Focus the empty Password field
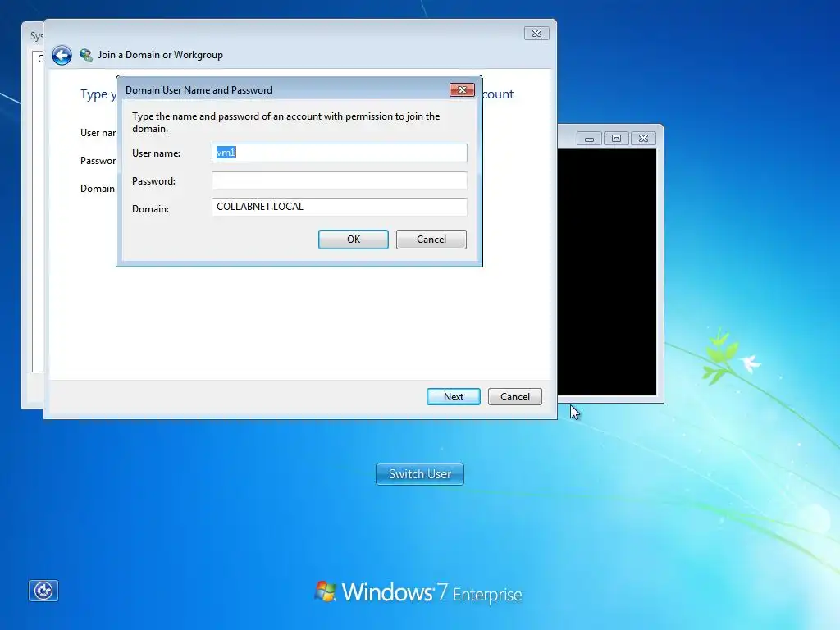The width and height of the screenshot is (840, 630). (x=339, y=180)
